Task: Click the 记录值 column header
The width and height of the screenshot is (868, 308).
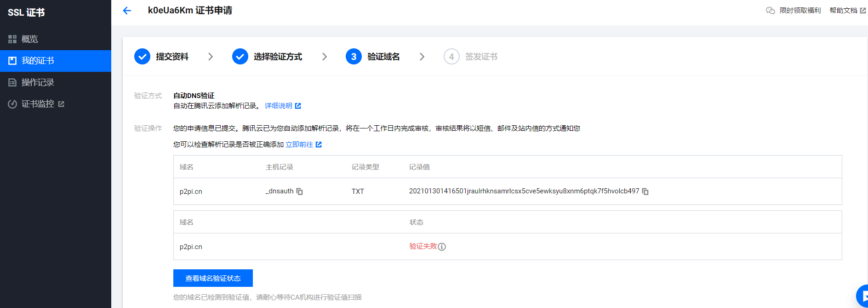Action: 419,167
